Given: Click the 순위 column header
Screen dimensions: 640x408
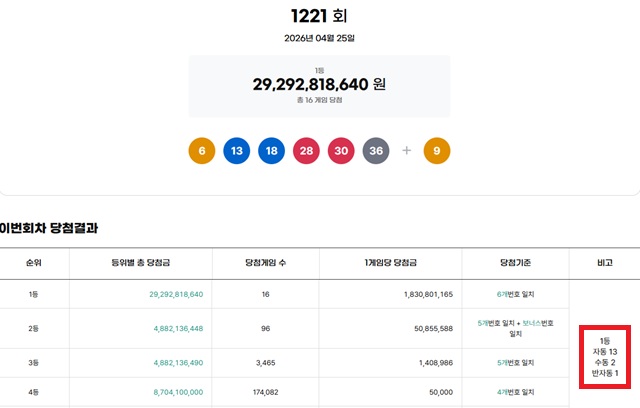Looking at the screenshot, I should pyautogui.click(x=33, y=262).
